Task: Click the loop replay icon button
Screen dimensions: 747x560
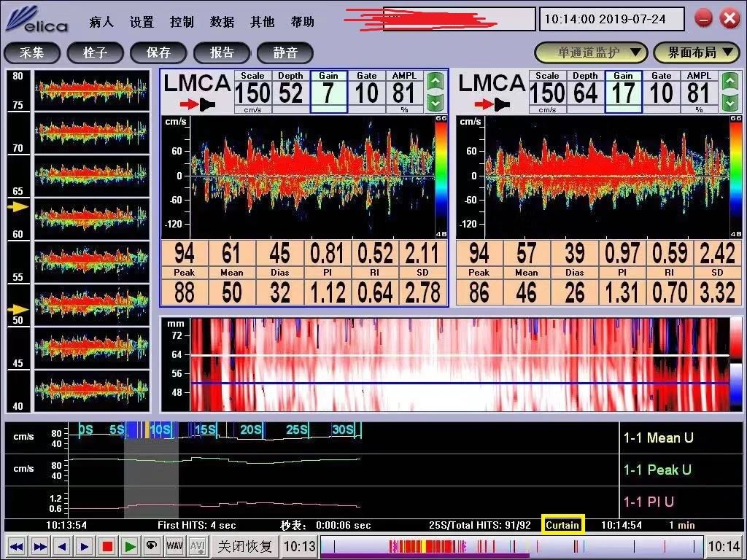Action: [152, 546]
